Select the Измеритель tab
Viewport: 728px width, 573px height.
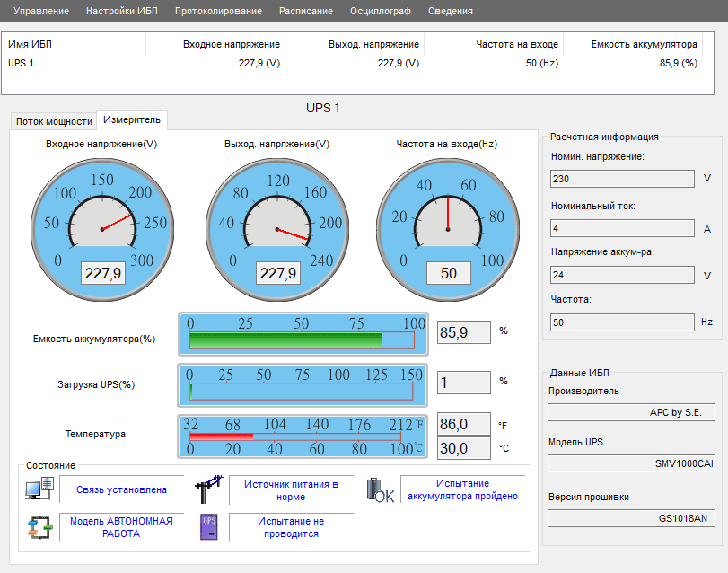tap(131, 119)
